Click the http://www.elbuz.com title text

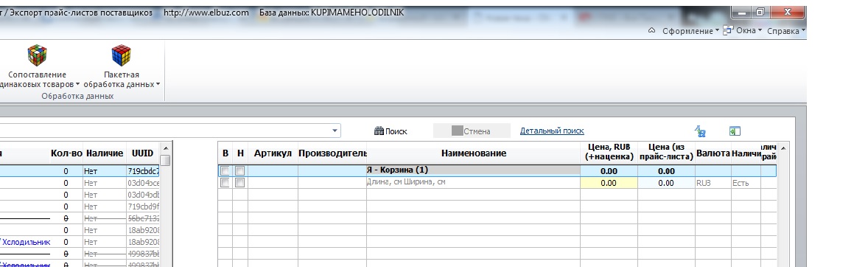(206, 13)
